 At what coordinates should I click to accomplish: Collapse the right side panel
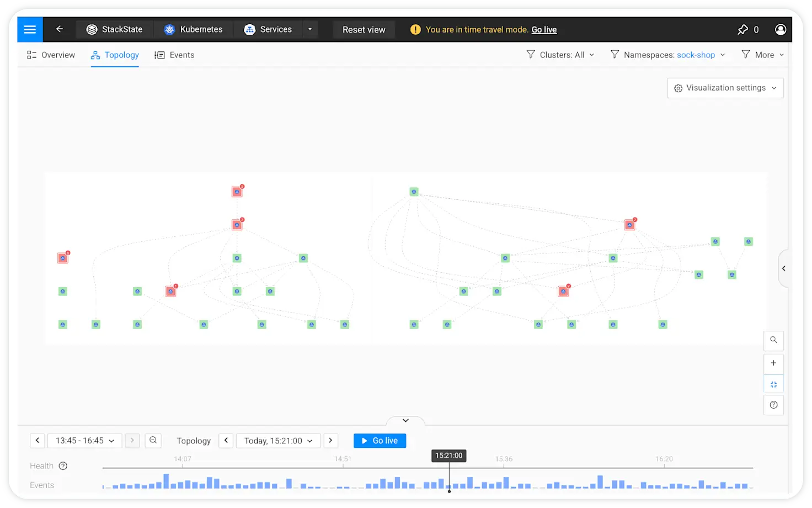pyautogui.click(x=784, y=268)
